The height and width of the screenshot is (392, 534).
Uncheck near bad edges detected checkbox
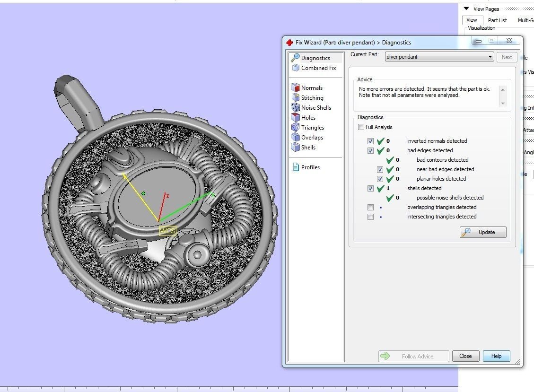point(380,169)
